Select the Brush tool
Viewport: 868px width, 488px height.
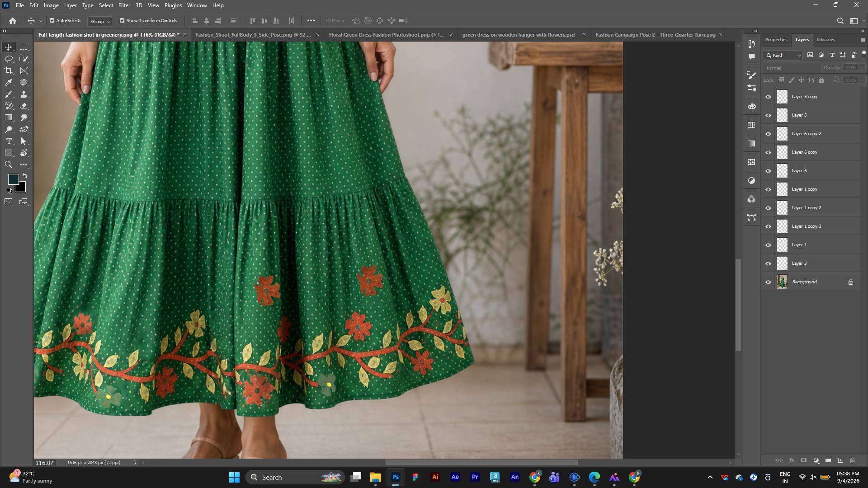coord(9,94)
